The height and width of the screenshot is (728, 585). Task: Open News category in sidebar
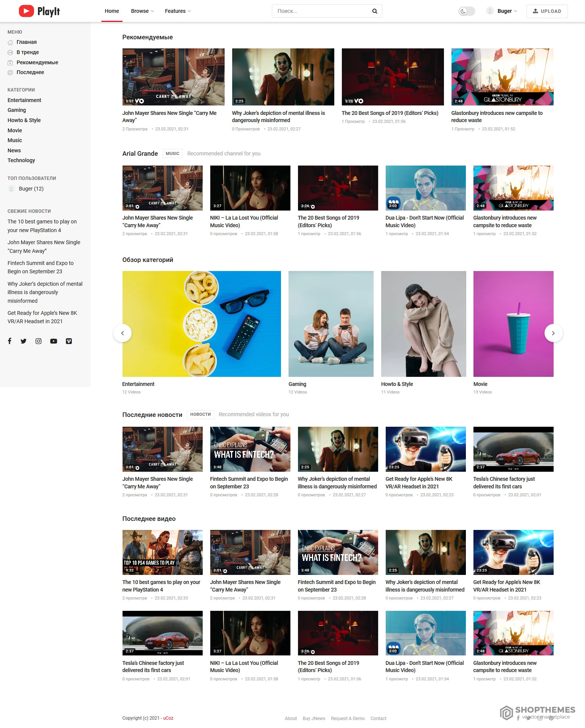(14, 150)
